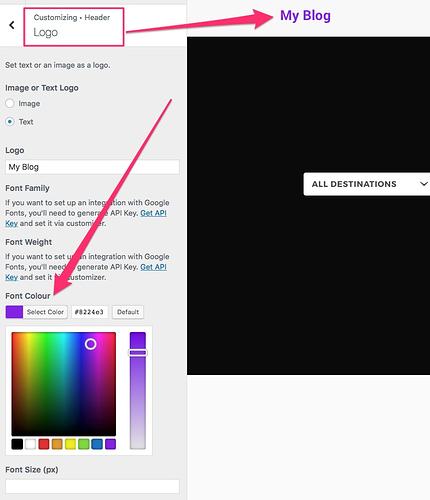Viewport: 430px width, 500px height.
Task: Click the hex color value field
Action: 89,312
